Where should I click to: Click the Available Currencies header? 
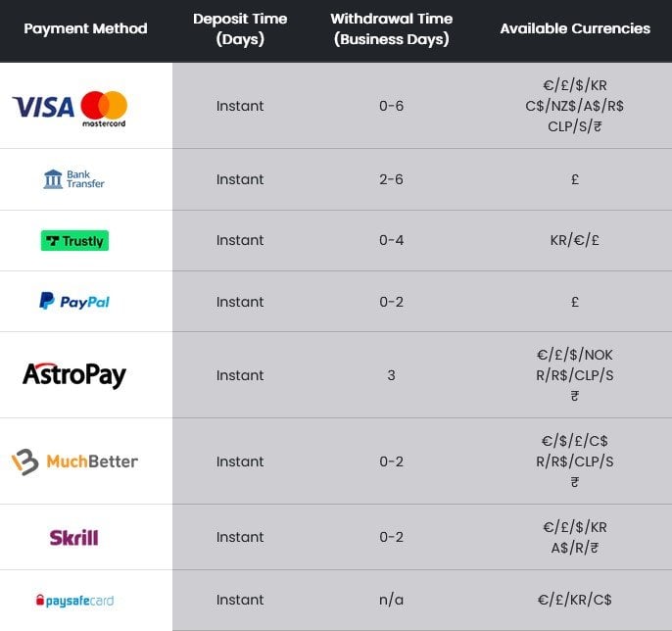[575, 28]
